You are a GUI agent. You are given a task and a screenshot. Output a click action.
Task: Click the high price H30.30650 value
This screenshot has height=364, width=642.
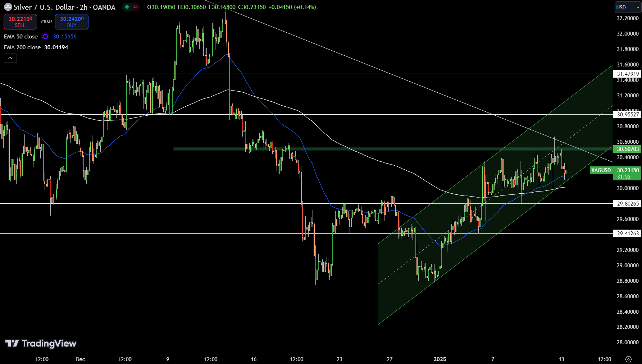pos(192,7)
